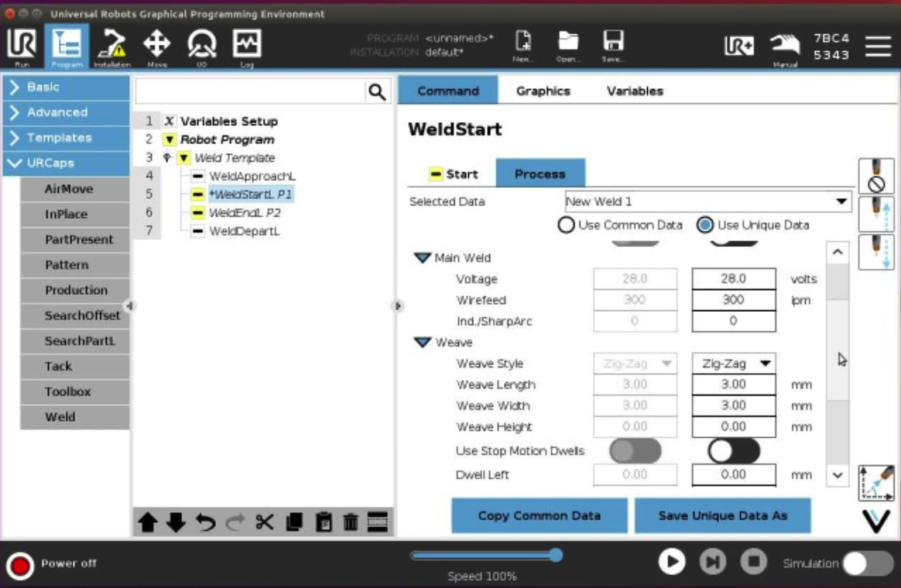
Task: Click Copy Common Data button
Action: pyautogui.click(x=539, y=515)
